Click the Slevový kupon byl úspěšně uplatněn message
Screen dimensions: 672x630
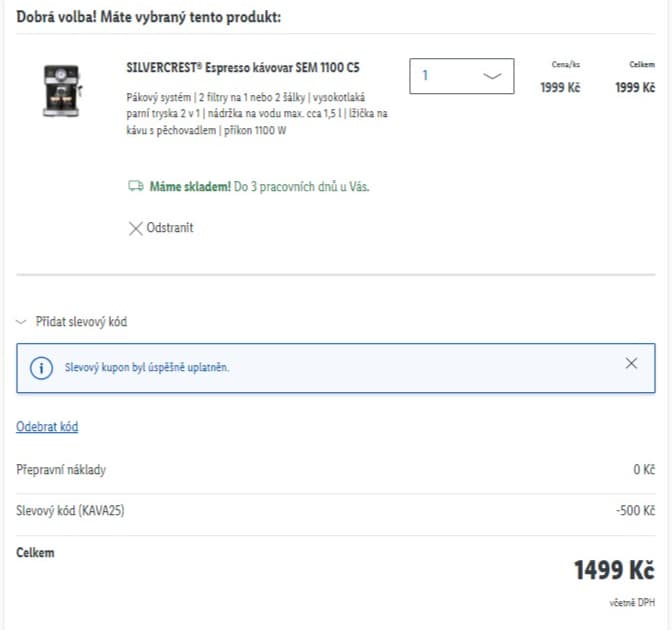pyautogui.click(x=147, y=368)
